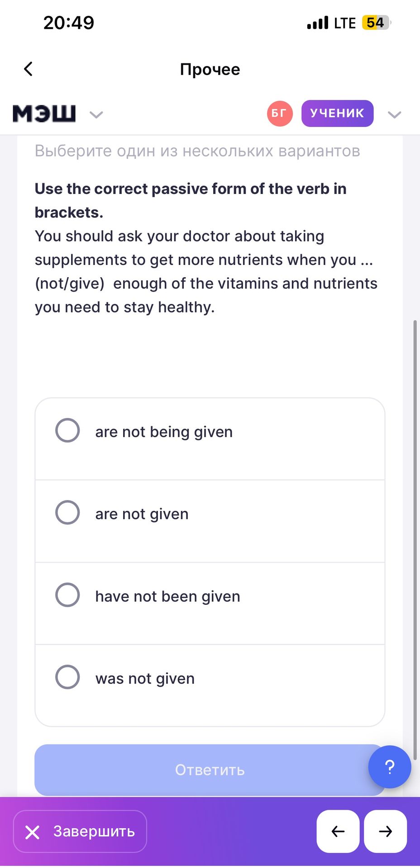Select the 'are not being given' option
The width and height of the screenshot is (420, 868).
point(210,439)
